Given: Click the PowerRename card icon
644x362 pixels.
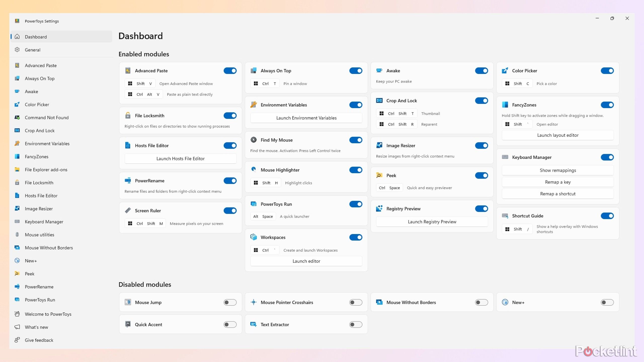Looking at the screenshot, I should coord(128,181).
